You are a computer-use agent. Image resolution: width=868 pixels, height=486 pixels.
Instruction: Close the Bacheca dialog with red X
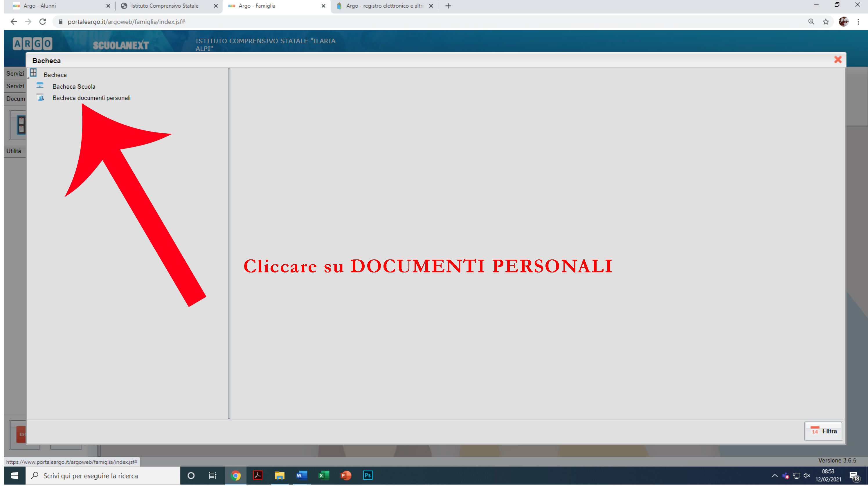(x=838, y=60)
